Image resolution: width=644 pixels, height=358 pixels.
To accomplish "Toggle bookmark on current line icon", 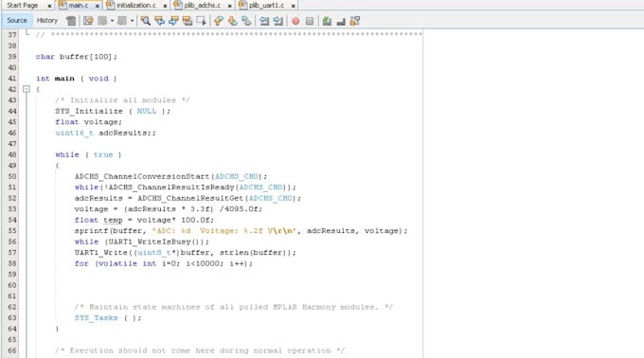I will click(x=246, y=21).
